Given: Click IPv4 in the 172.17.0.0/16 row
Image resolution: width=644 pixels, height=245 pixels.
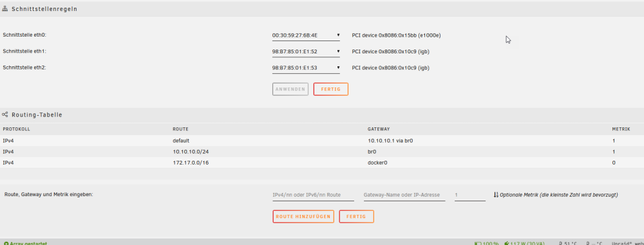Looking at the screenshot, I should (x=8, y=163).
